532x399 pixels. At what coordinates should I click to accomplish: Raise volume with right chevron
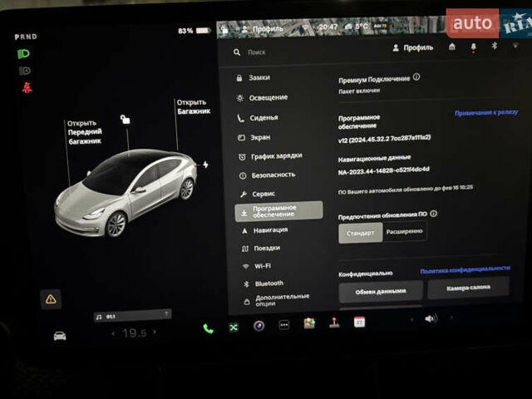[451, 318]
